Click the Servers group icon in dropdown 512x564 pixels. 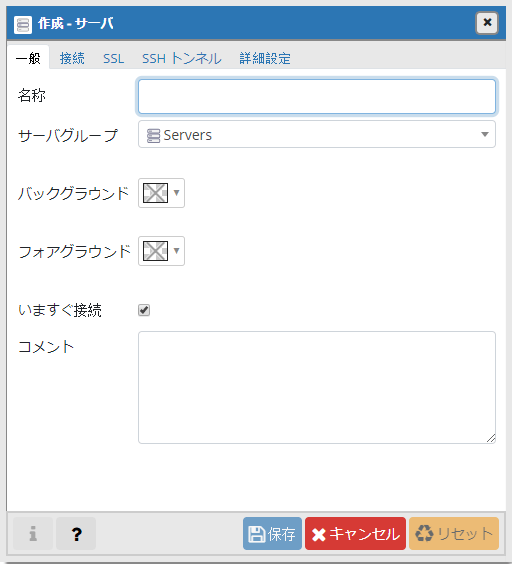[153, 136]
